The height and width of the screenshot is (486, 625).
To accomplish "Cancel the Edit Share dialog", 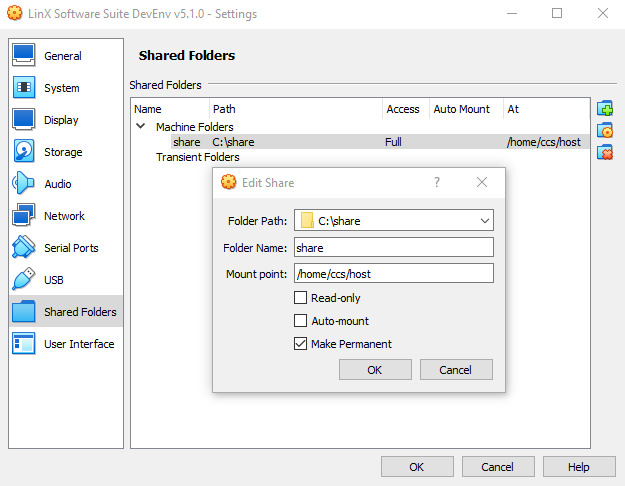I will (456, 370).
